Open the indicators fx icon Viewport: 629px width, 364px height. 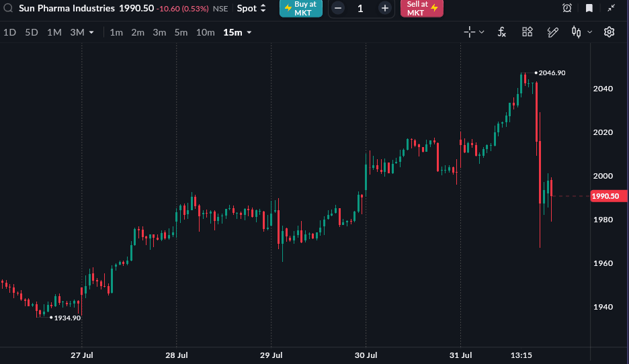pos(501,32)
